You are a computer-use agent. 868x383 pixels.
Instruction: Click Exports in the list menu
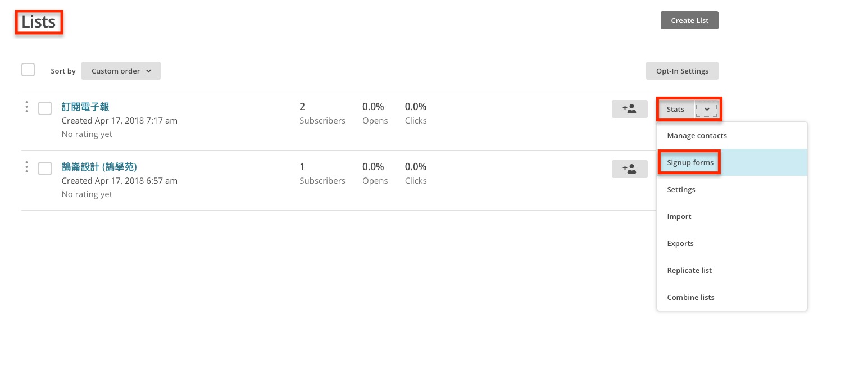680,244
